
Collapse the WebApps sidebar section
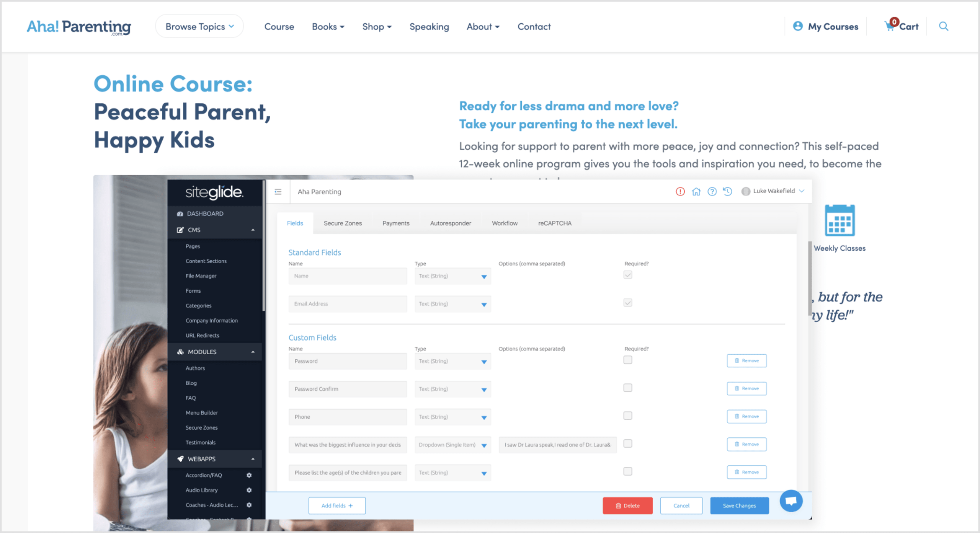253,459
